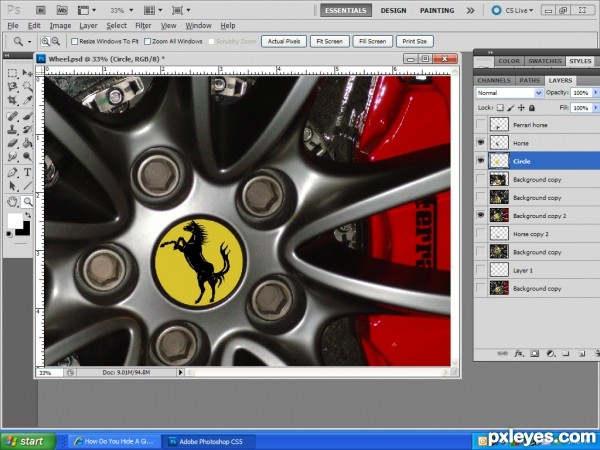Open the File menu
The width and height of the screenshot is (600, 450).
coord(13,26)
